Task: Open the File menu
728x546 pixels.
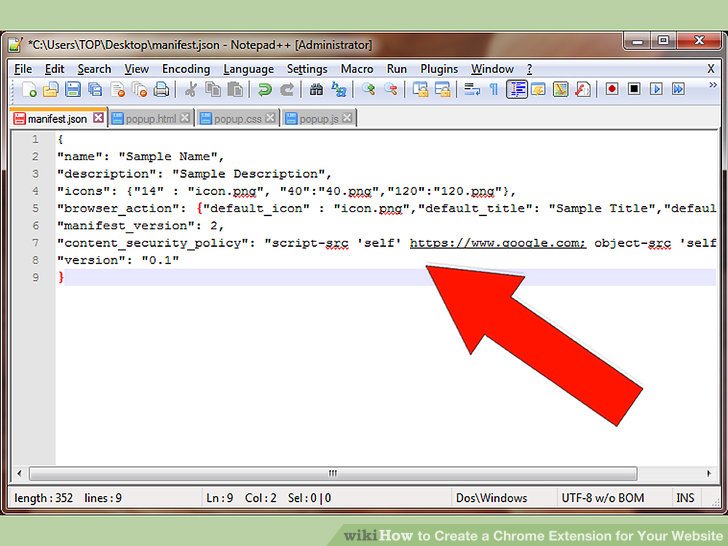Action: tap(23, 69)
